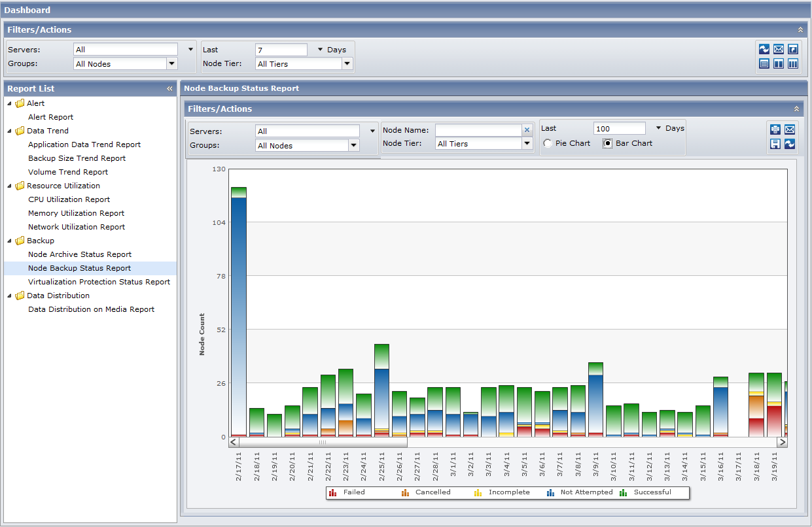Screen dimensions: 812x527
Task: Click the top Last days field showing 7
Action: click(281, 50)
